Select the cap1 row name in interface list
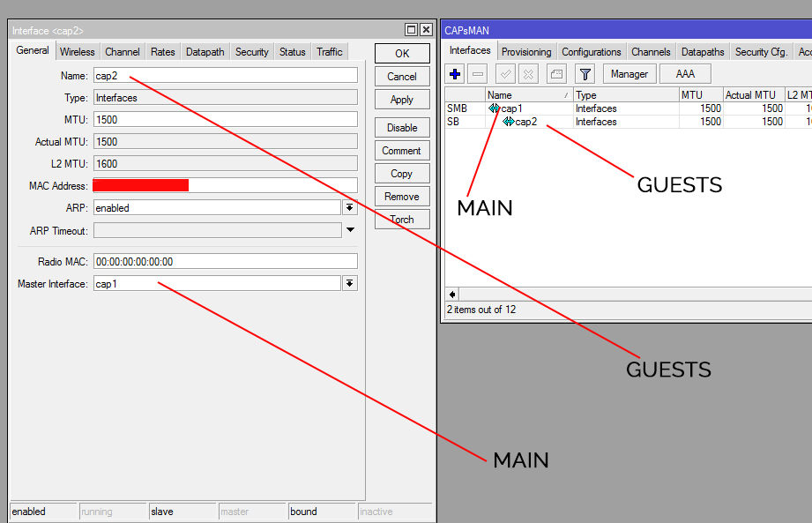The image size is (812, 523). click(x=511, y=108)
